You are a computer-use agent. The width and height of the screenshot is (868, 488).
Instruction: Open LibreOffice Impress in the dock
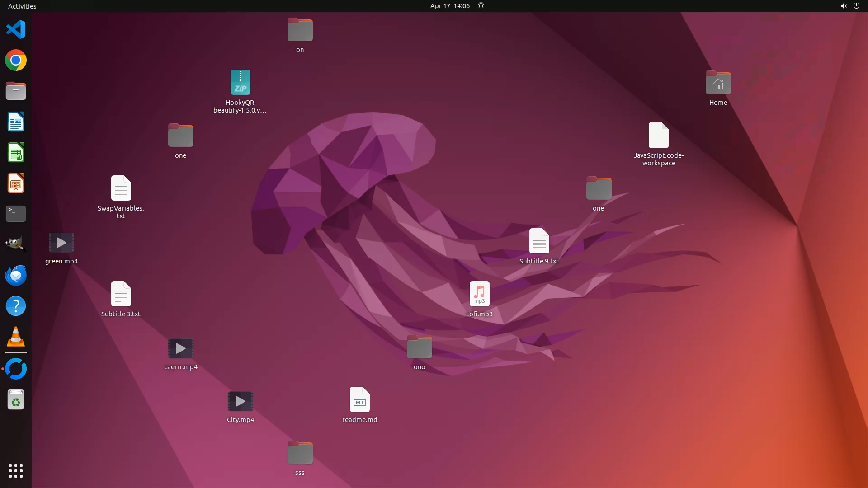[16, 183]
